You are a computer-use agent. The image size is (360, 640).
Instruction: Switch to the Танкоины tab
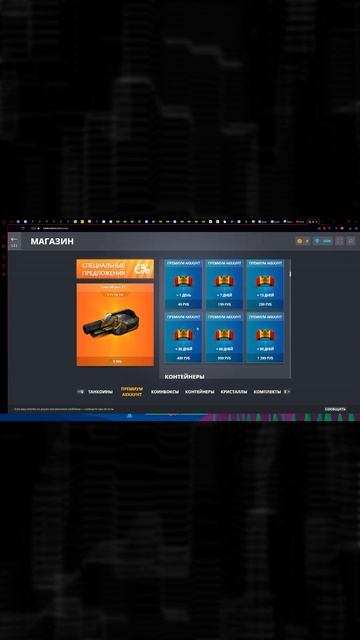(x=100, y=392)
